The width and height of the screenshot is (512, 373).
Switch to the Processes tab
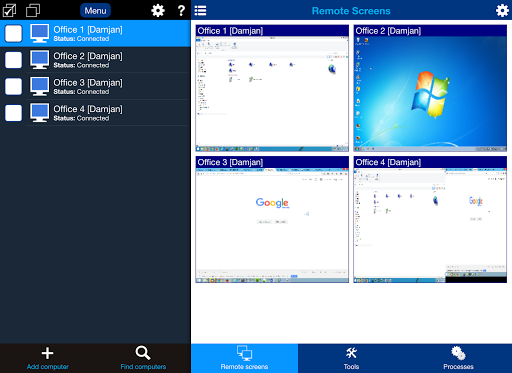pyautogui.click(x=458, y=358)
